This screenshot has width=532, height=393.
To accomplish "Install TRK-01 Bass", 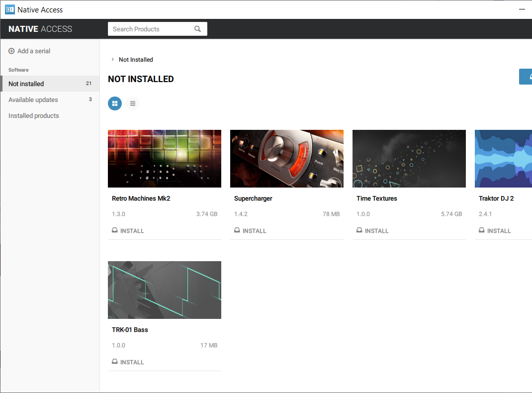I will 128,362.
